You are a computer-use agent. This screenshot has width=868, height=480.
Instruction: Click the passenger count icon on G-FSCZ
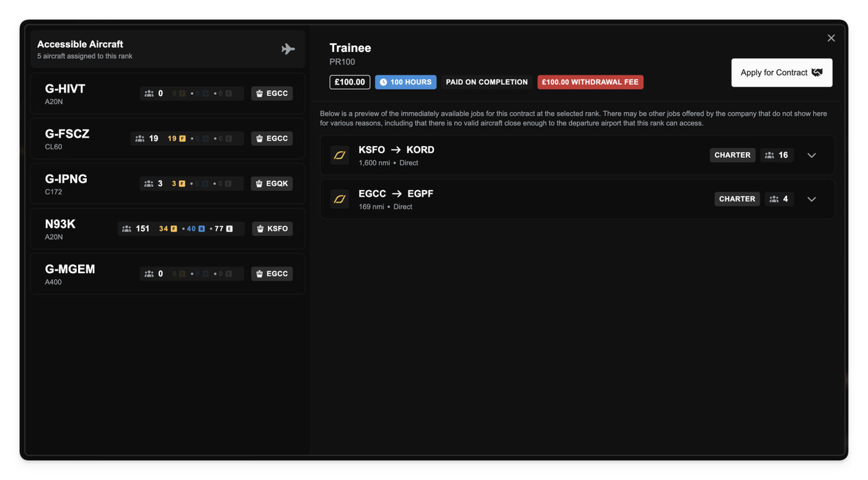[139, 139]
